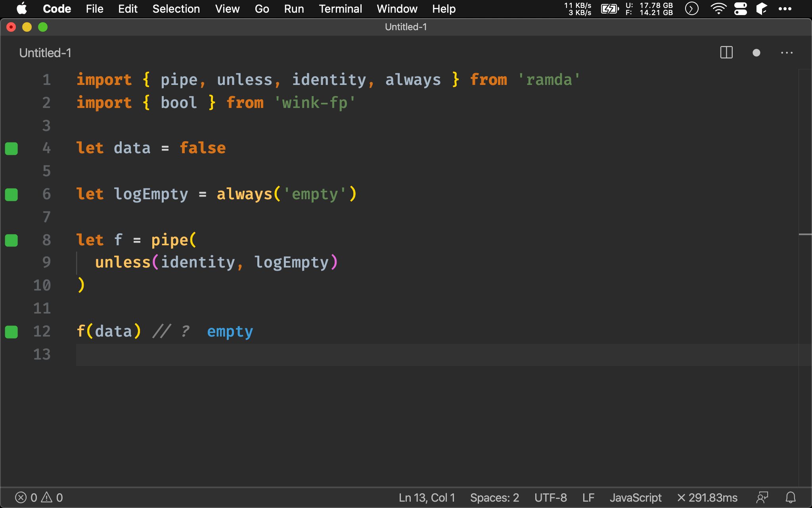Split the editor to the right

tap(726, 52)
